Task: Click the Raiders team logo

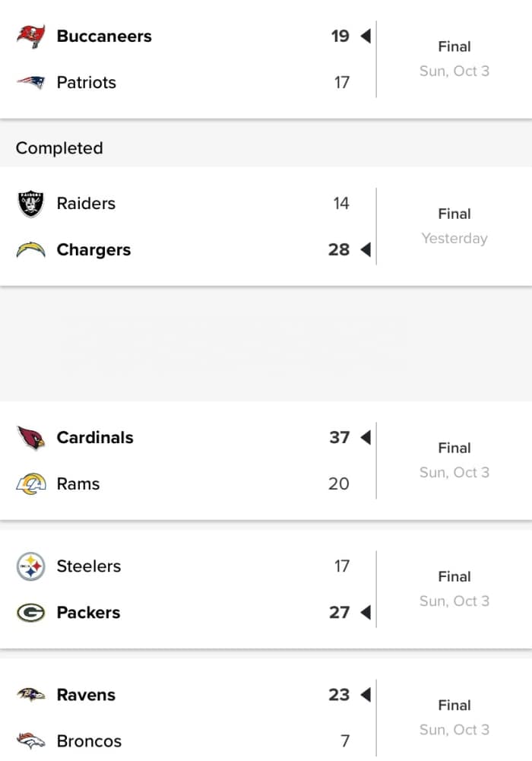Action: 32,203
